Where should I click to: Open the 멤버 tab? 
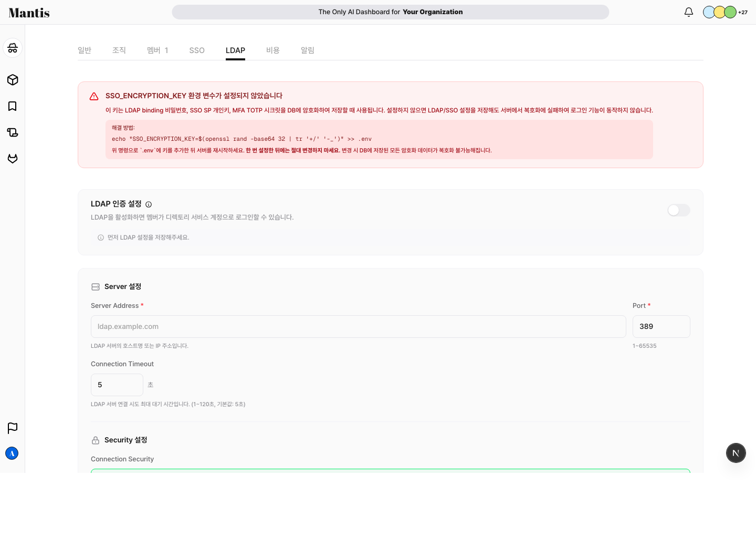[157, 50]
